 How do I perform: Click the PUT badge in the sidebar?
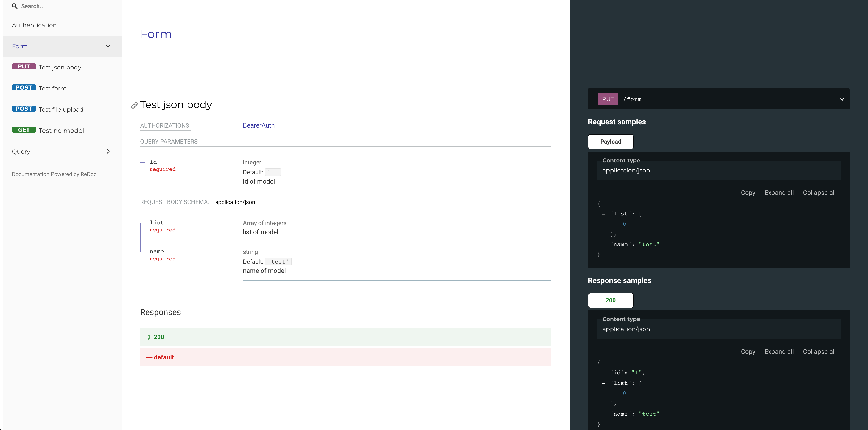[x=24, y=66]
